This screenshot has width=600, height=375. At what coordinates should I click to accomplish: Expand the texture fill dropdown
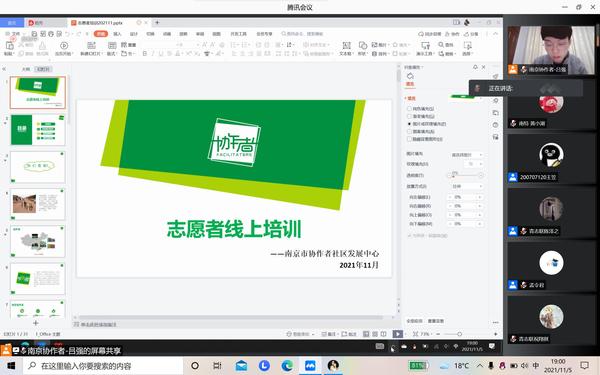[x=473, y=164]
